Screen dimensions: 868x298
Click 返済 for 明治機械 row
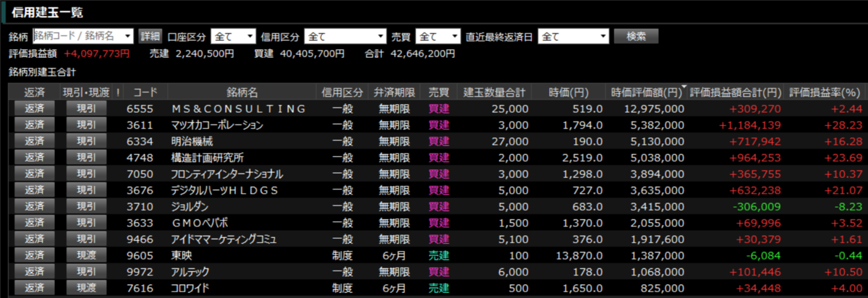coord(34,141)
